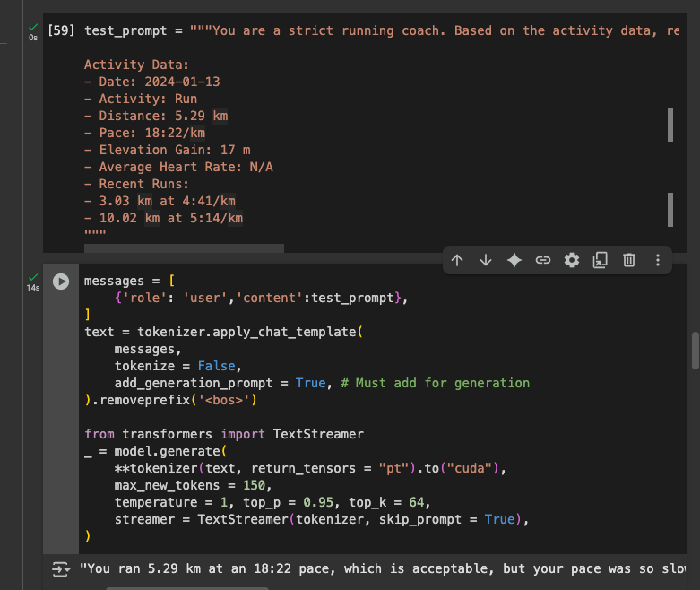Delete the selected cell
The width and height of the screenshot is (700, 590).
click(x=629, y=260)
